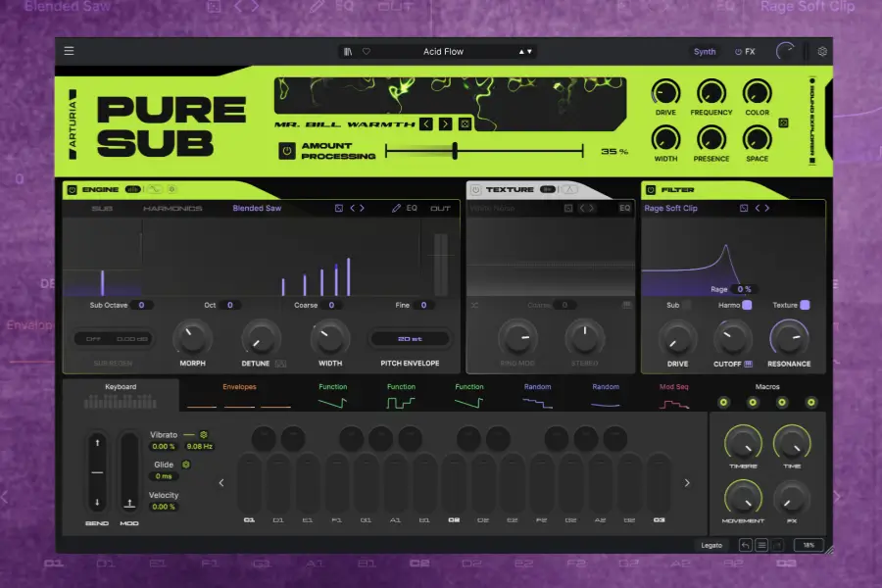
Task: Click the Vibrato 9.08 Hz rate value
Action: pyautogui.click(x=199, y=446)
